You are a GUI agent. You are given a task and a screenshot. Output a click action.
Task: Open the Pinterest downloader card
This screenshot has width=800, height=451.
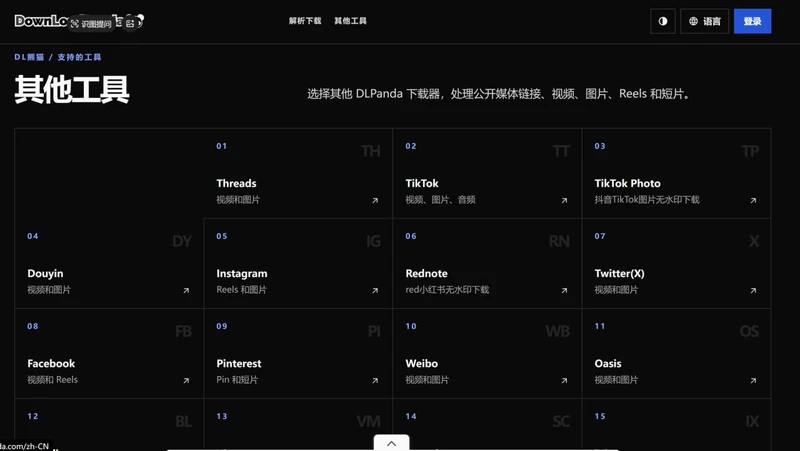[x=298, y=354]
